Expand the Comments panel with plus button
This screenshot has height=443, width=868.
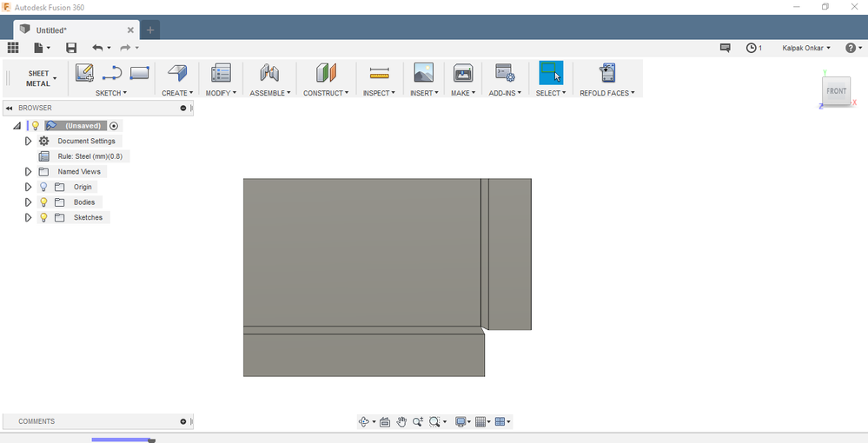(x=183, y=421)
